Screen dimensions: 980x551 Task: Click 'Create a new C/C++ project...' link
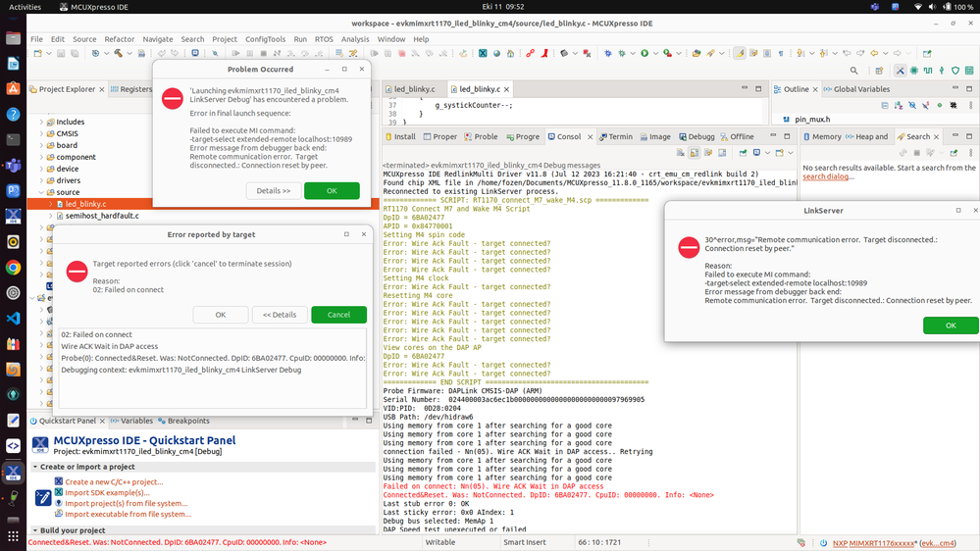click(x=114, y=481)
